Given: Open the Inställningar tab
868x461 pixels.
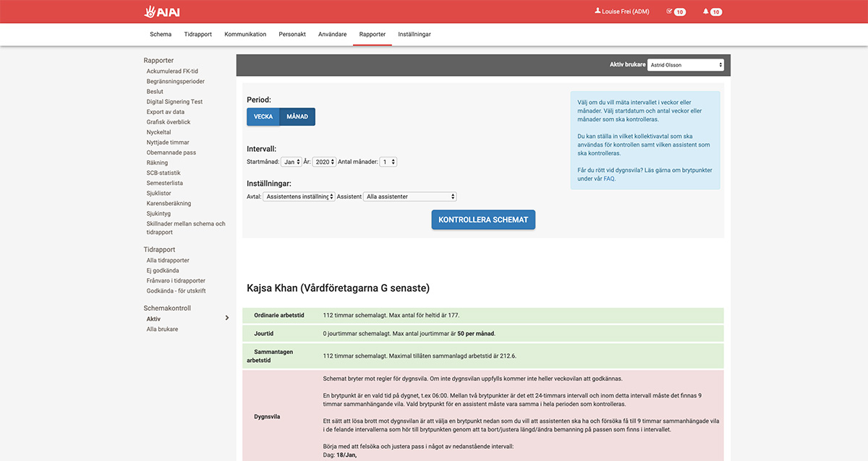Looking at the screenshot, I should (414, 34).
